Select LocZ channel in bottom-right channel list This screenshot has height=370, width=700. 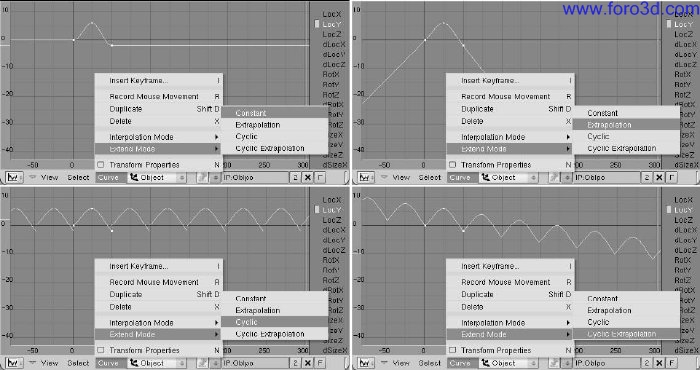pos(683,220)
